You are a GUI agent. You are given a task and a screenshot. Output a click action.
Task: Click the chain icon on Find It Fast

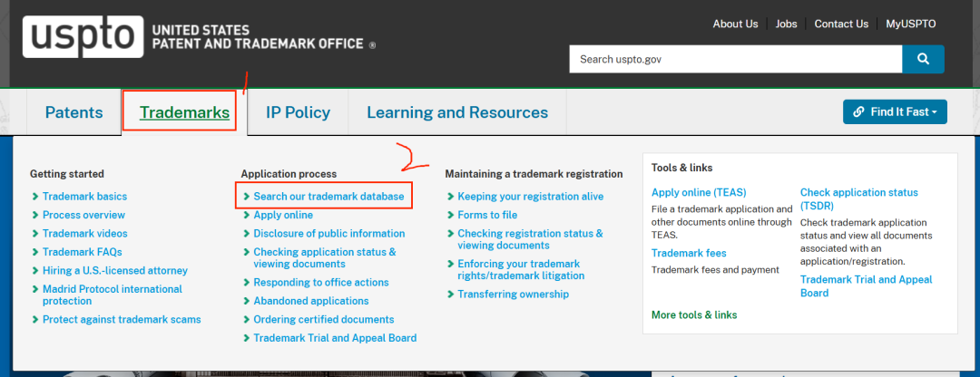[x=858, y=111]
